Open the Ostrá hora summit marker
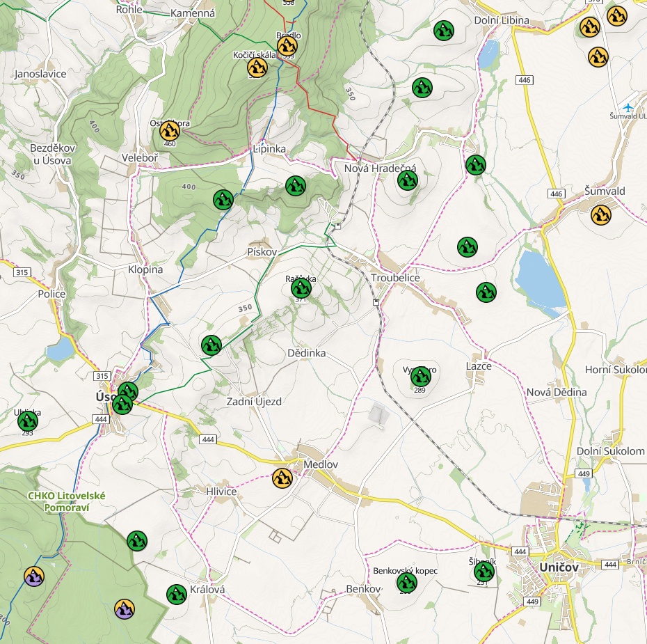Image resolution: width=647 pixels, height=644 pixels. [169, 130]
